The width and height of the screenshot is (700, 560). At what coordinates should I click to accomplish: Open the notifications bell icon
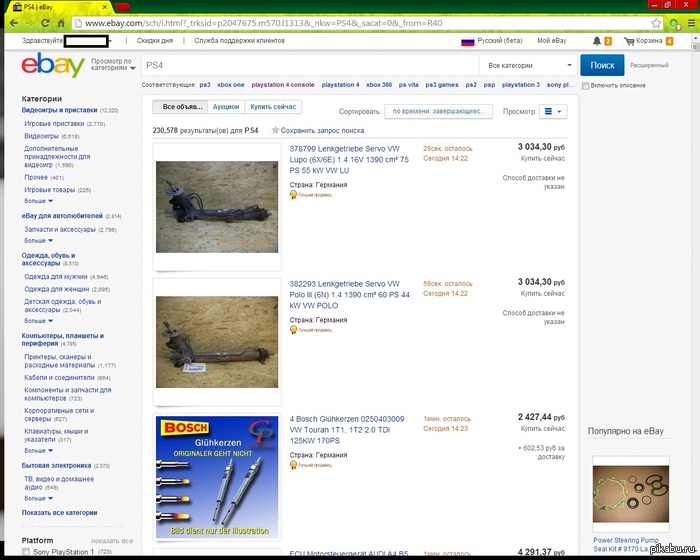596,41
